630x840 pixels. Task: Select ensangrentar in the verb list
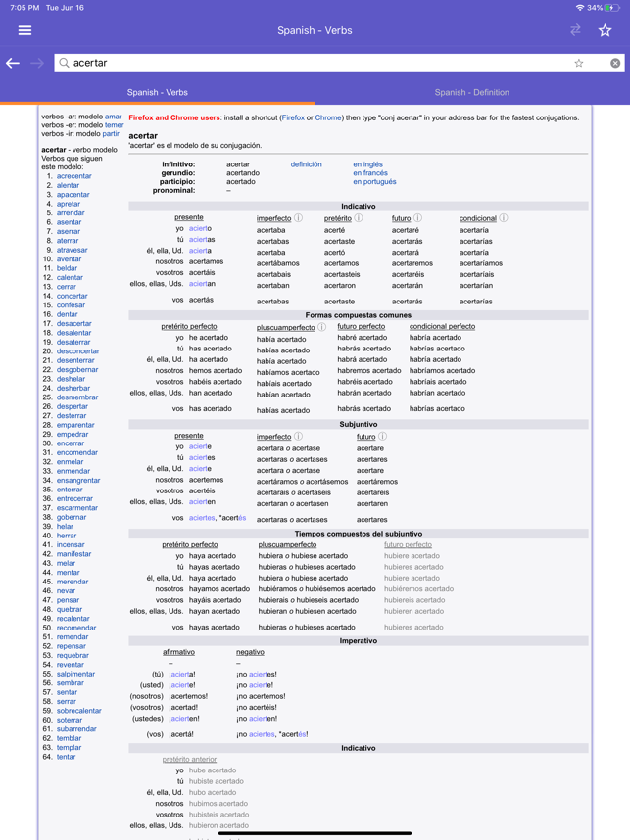78,480
